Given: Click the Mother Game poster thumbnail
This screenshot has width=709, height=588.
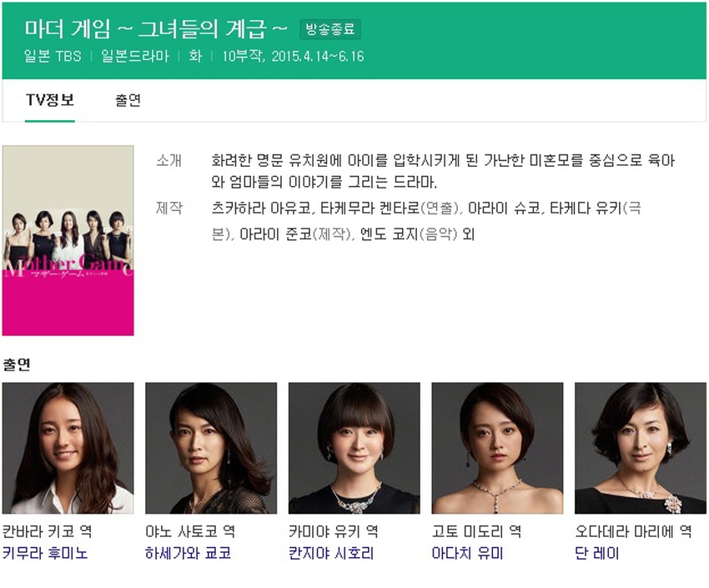Looking at the screenshot, I should click(x=68, y=240).
